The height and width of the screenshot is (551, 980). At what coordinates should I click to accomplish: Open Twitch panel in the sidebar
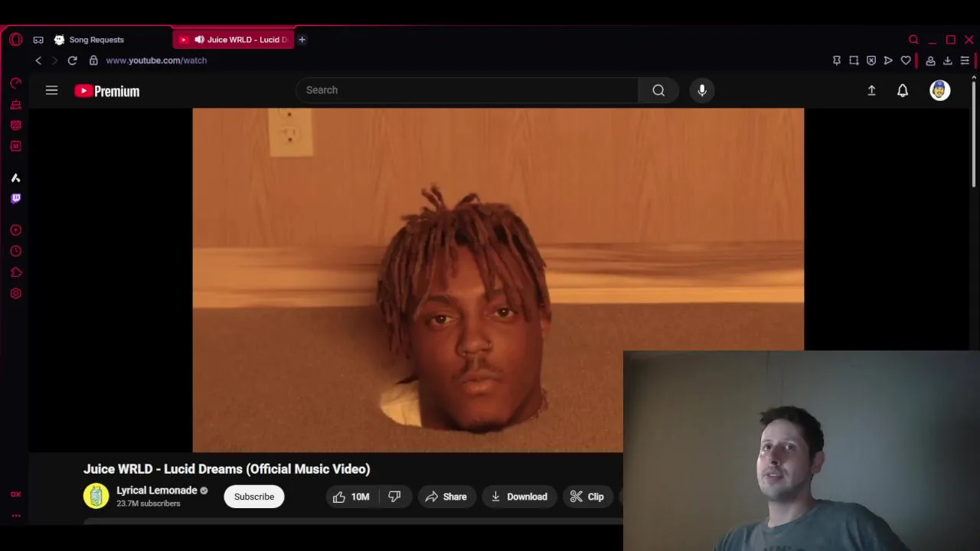coord(15,198)
